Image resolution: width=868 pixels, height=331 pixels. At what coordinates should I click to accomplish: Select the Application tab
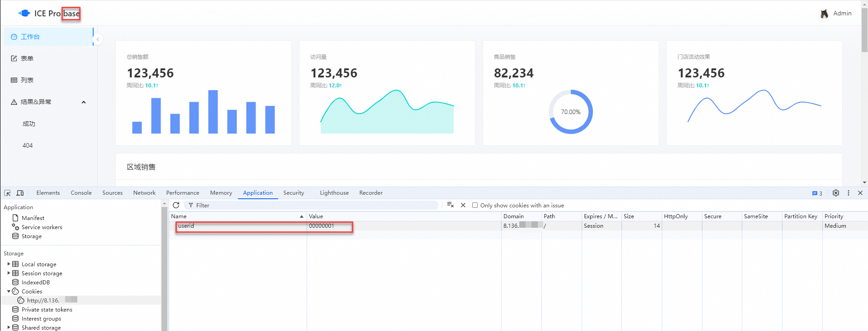coord(258,193)
